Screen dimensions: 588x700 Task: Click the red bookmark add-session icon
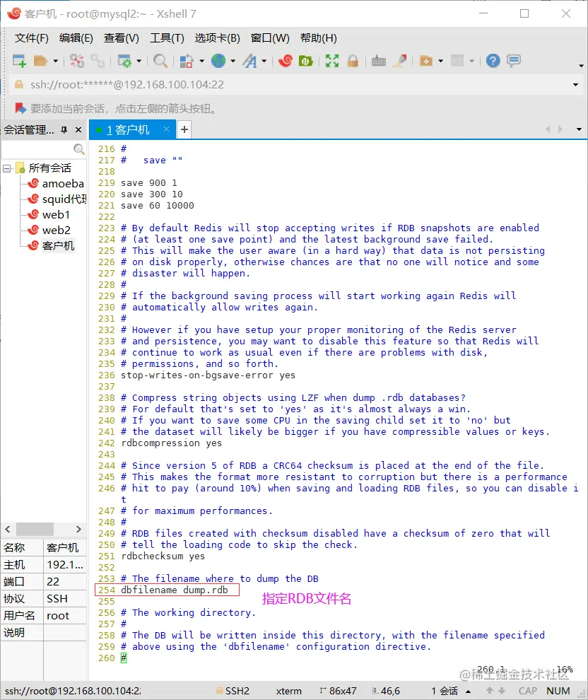(x=20, y=108)
